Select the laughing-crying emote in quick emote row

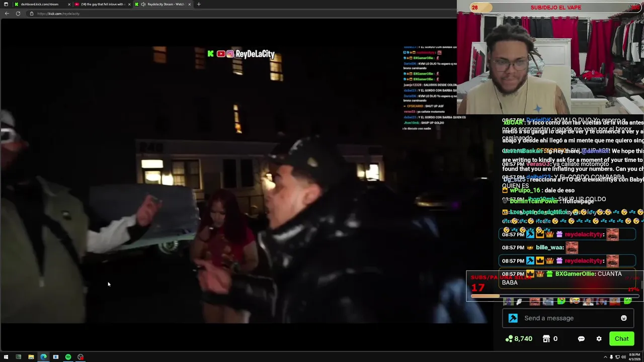pyautogui.click(x=575, y=302)
